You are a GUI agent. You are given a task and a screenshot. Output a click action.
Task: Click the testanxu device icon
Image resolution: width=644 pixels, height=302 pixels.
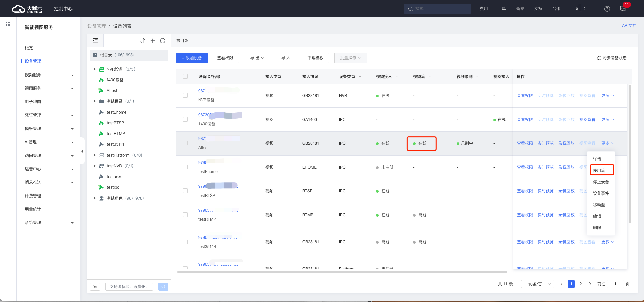pyautogui.click(x=101, y=177)
